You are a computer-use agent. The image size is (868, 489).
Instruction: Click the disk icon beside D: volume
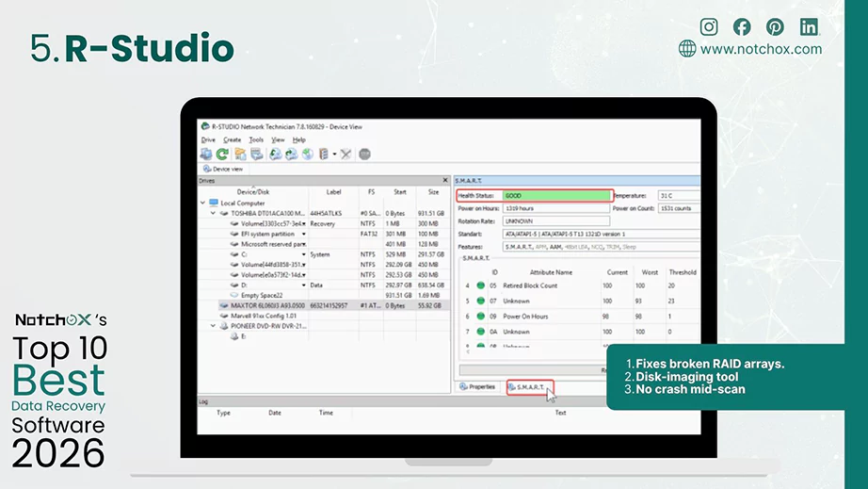[234, 285]
